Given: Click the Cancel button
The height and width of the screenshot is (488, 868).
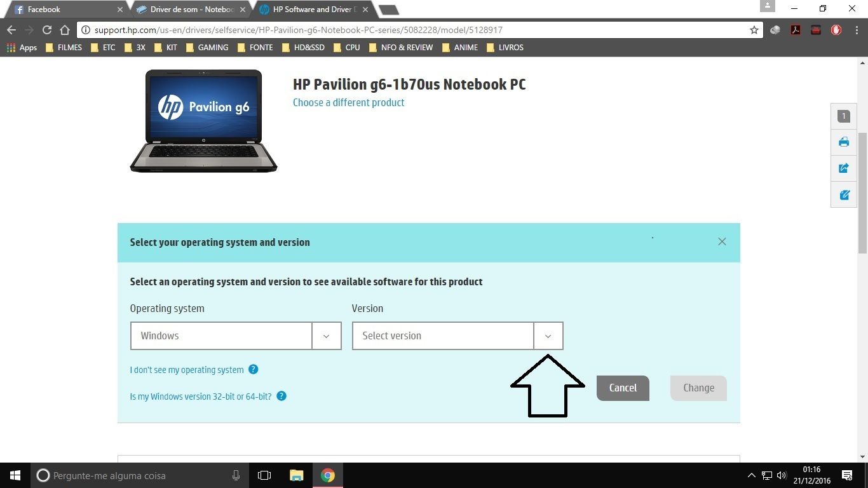Looking at the screenshot, I should [623, 388].
